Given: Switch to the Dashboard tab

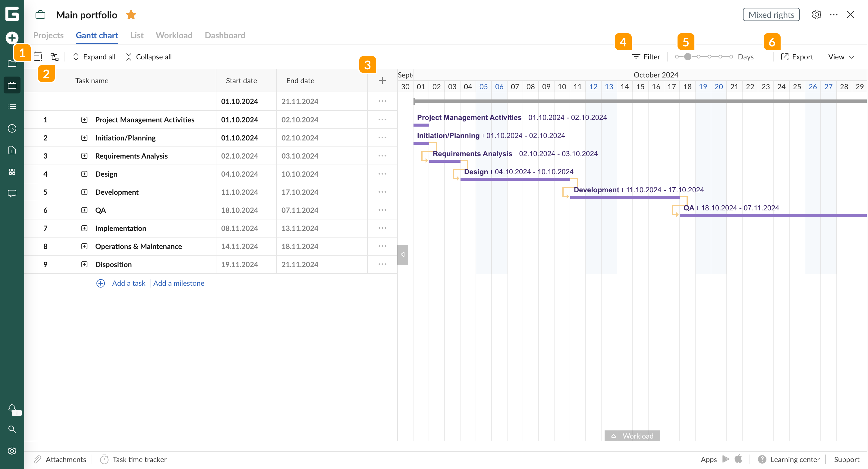Looking at the screenshot, I should 225,35.
